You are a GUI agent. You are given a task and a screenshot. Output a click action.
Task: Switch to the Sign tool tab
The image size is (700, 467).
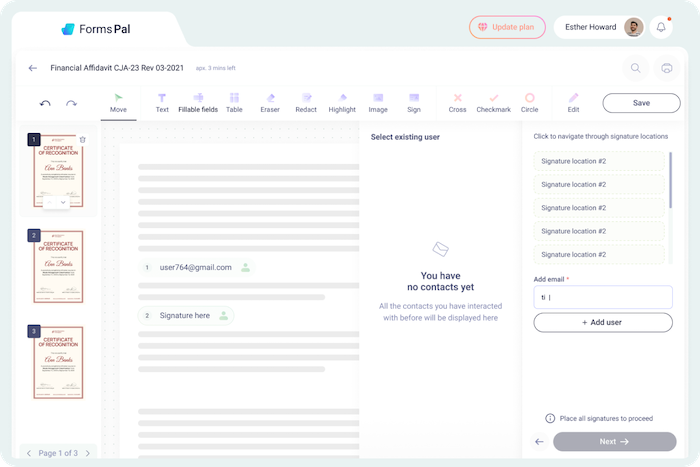pyautogui.click(x=414, y=102)
